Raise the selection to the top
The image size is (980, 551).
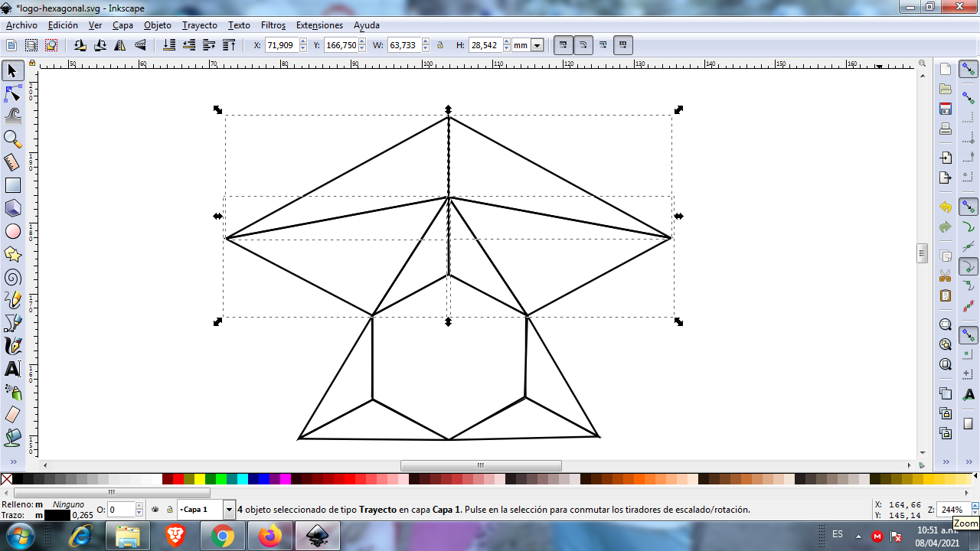click(229, 45)
